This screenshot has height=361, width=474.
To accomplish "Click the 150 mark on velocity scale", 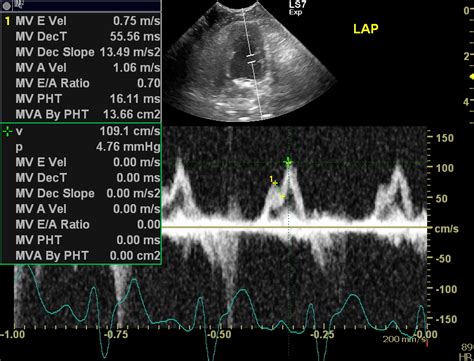I will (x=445, y=138).
